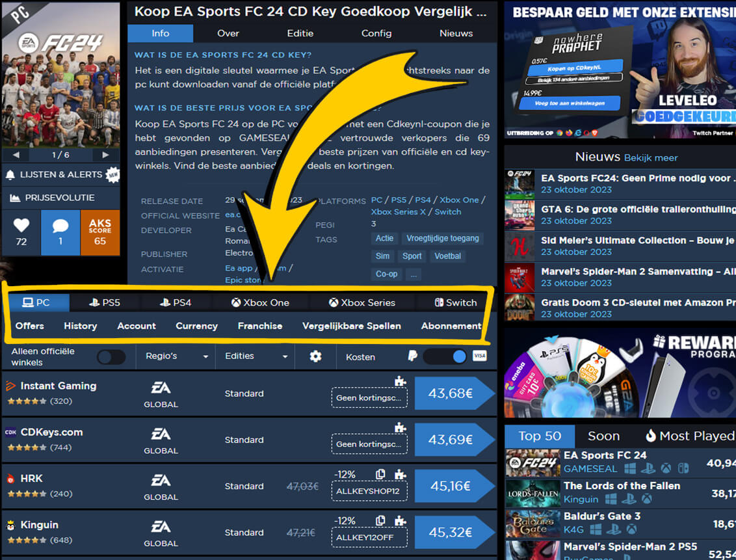736x560 pixels.
Task: Open comments speech bubble
Action: (60, 226)
